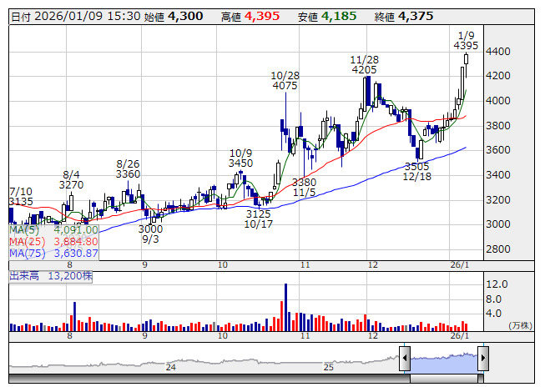The image size is (545, 392).
Task: Click the 3125 10/17 low label
Action: tap(258, 219)
